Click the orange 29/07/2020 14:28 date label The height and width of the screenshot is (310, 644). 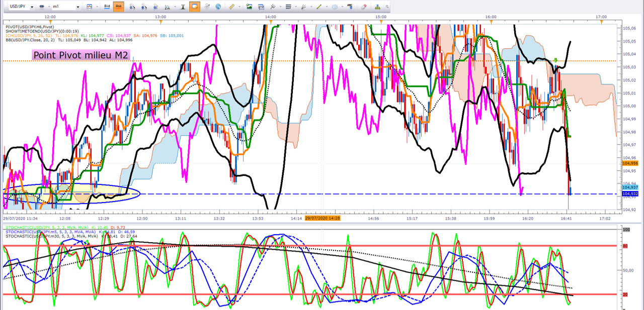(x=323, y=218)
